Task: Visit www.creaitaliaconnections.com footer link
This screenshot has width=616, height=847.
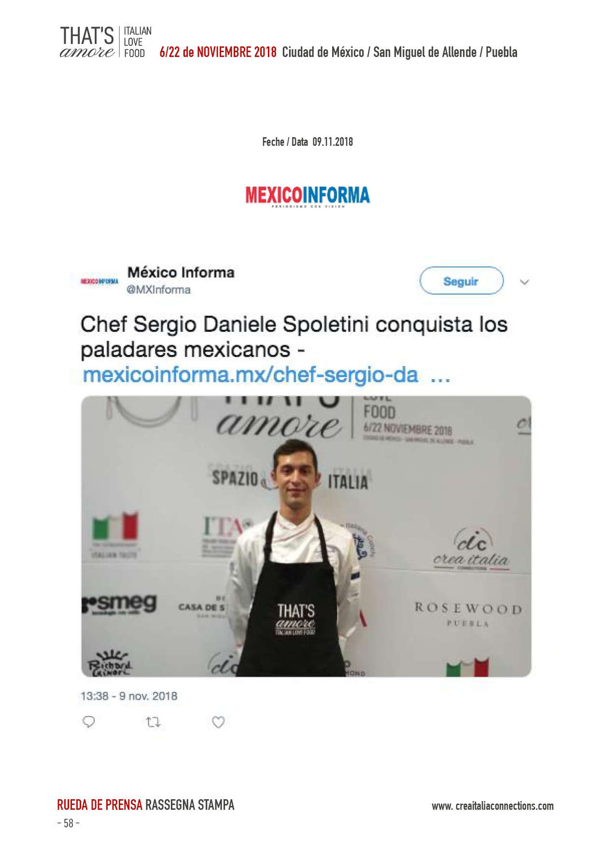Action: 492,806
